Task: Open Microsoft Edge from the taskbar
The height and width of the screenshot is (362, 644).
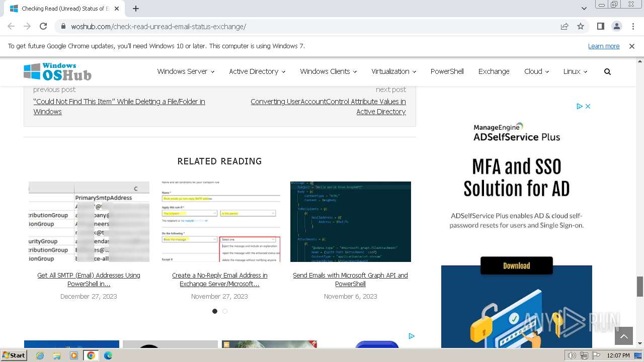Action: coord(108,355)
